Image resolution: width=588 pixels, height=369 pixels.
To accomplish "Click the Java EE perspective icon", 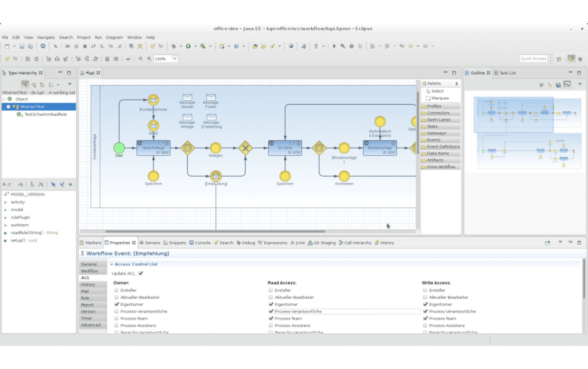I will (x=571, y=59).
